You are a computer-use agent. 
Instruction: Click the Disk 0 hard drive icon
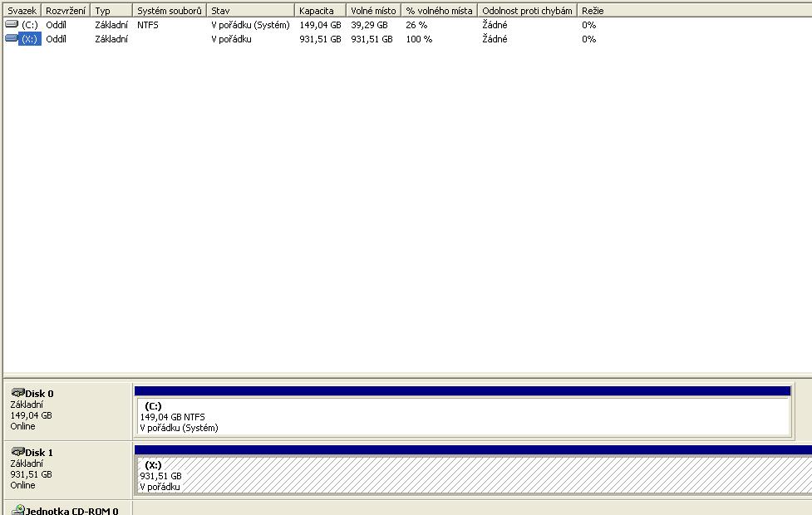point(18,392)
